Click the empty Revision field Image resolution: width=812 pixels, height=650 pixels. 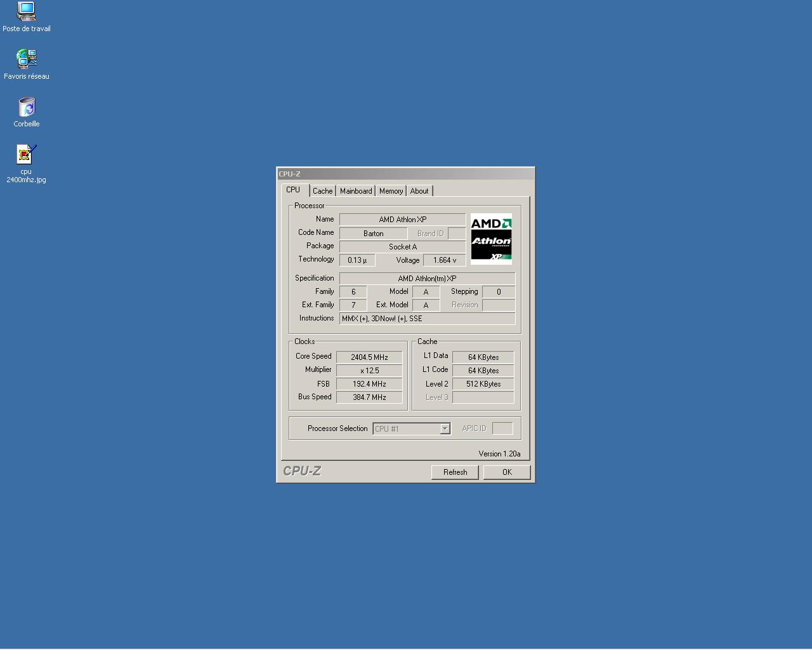pos(499,305)
